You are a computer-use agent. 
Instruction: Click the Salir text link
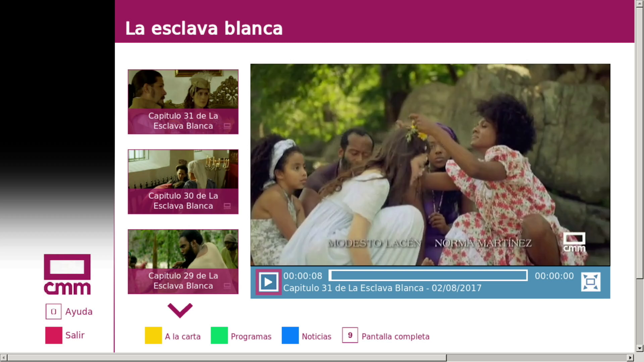coord(75,335)
